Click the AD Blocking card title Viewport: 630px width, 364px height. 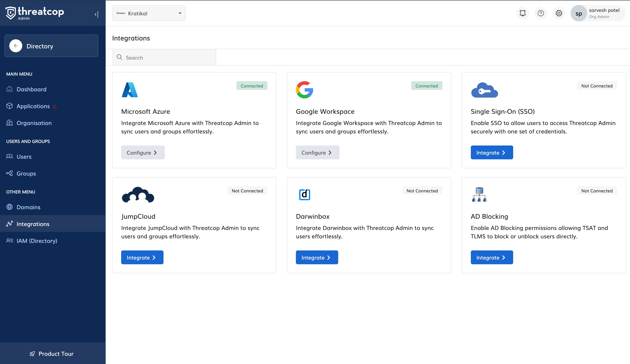[x=489, y=216]
